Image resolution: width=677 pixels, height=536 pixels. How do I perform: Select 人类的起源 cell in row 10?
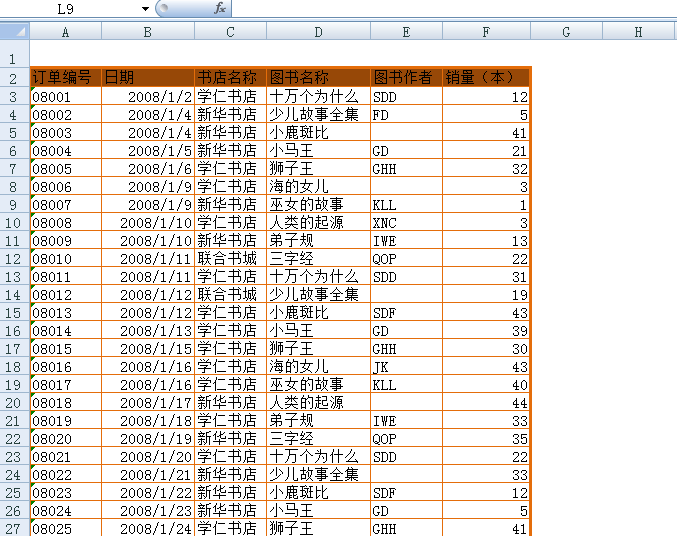[x=319, y=222]
